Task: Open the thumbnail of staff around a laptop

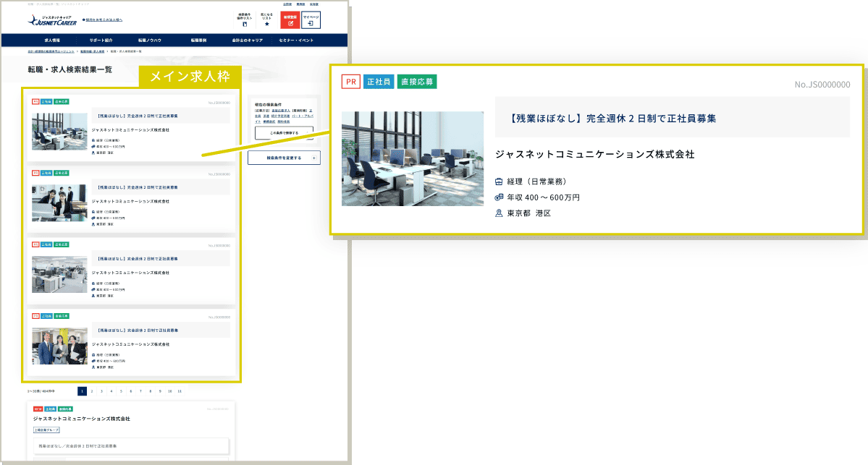Action: [x=59, y=203]
